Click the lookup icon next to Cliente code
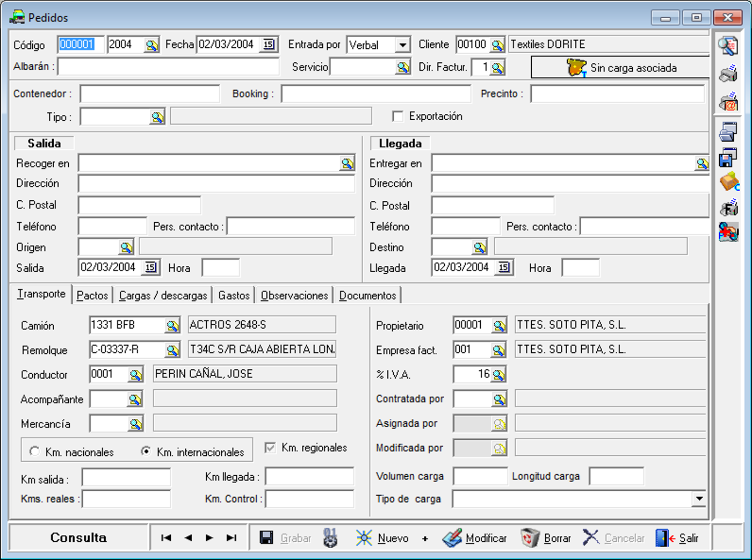The image size is (752, 560). click(x=497, y=45)
